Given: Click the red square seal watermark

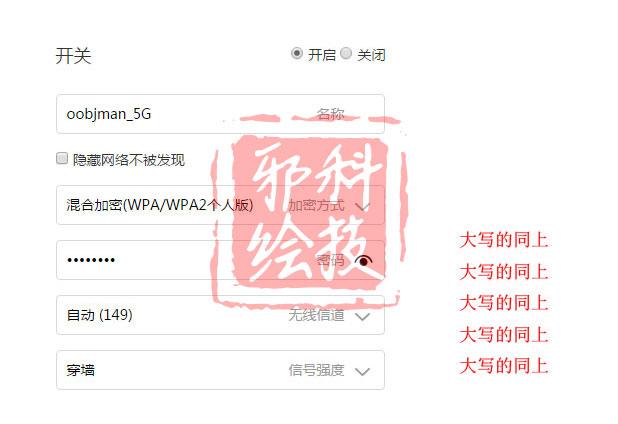Looking at the screenshot, I should (x=309, y=211).
